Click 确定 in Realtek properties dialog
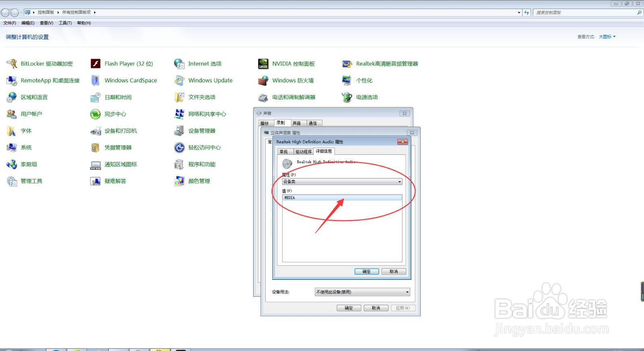 pos(367,271)
